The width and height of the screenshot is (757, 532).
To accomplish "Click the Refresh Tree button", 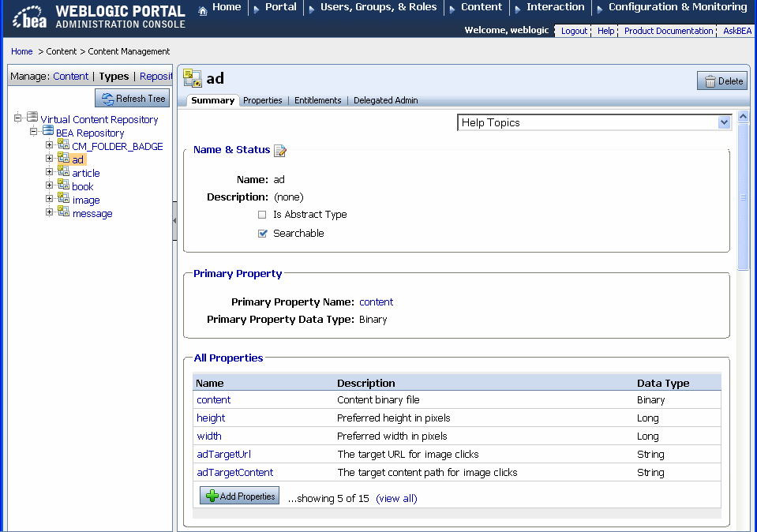I will click(133, 98).
